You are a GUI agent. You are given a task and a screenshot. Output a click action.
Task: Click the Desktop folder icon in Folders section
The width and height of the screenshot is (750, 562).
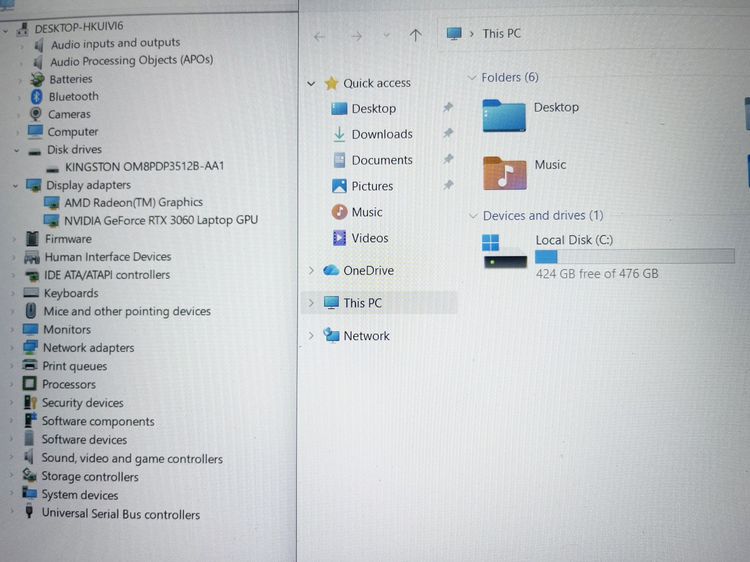point(504,116)
